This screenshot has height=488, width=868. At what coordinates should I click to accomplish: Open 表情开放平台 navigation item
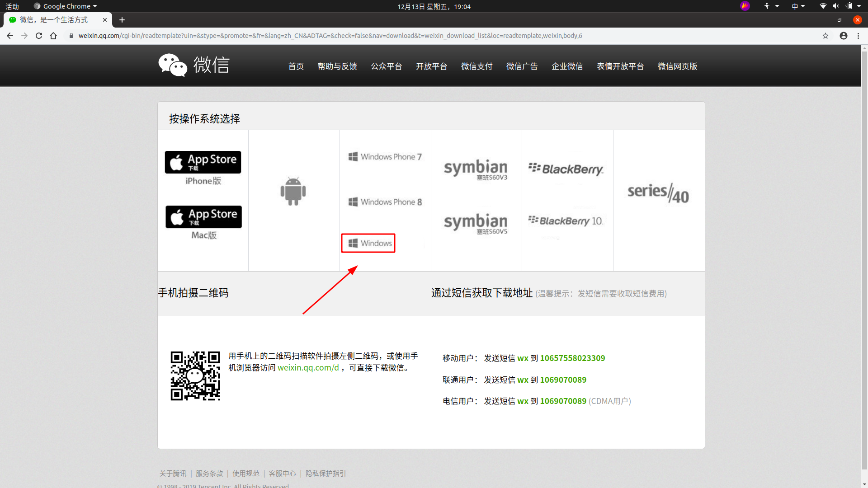[x=620, y=66]
